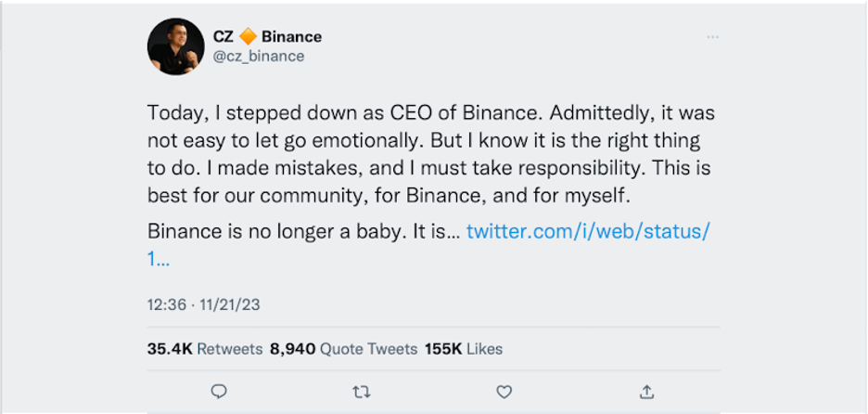Visit the @cz_binance handle
This screenshot has width=868, height=414.
tap(259, 57)
